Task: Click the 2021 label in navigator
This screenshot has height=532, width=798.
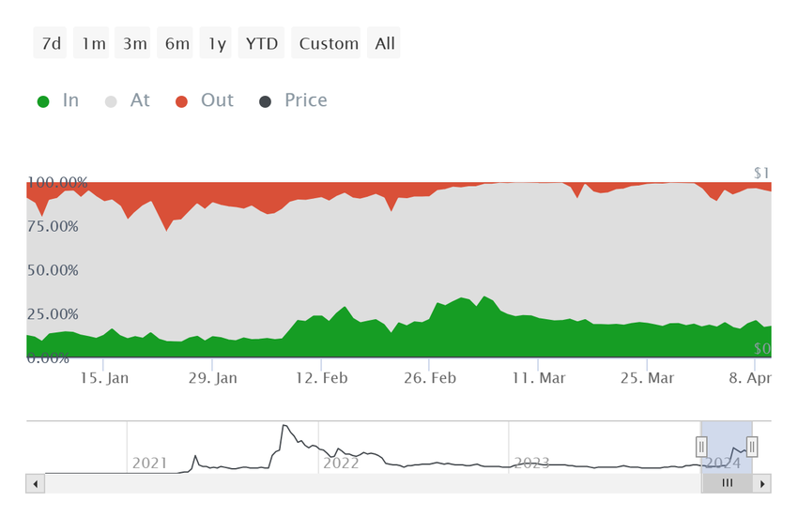Action: click(x=149, y=463)
